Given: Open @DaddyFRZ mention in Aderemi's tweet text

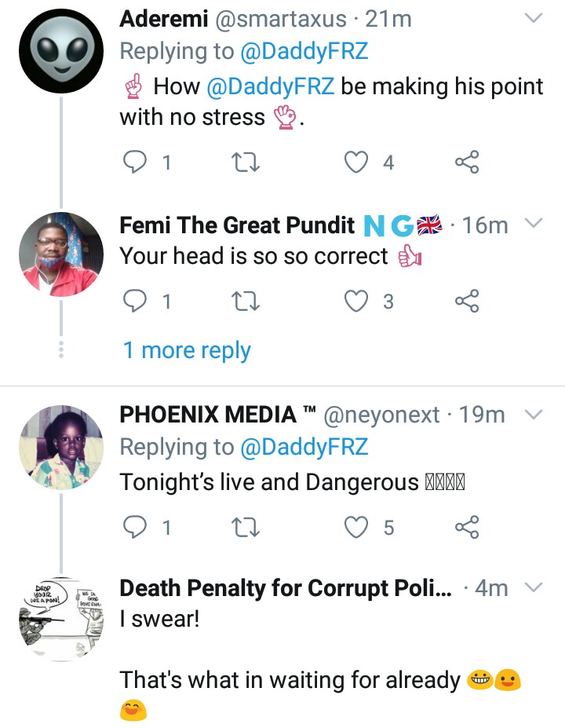Looking at the screenshot, I should click(x=271, y=86).
